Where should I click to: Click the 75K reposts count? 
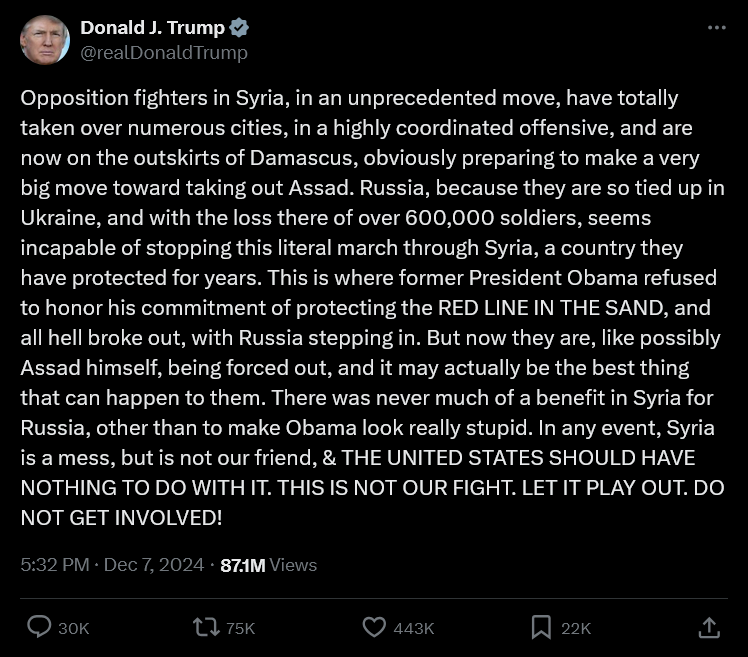(x=240, y=628)
